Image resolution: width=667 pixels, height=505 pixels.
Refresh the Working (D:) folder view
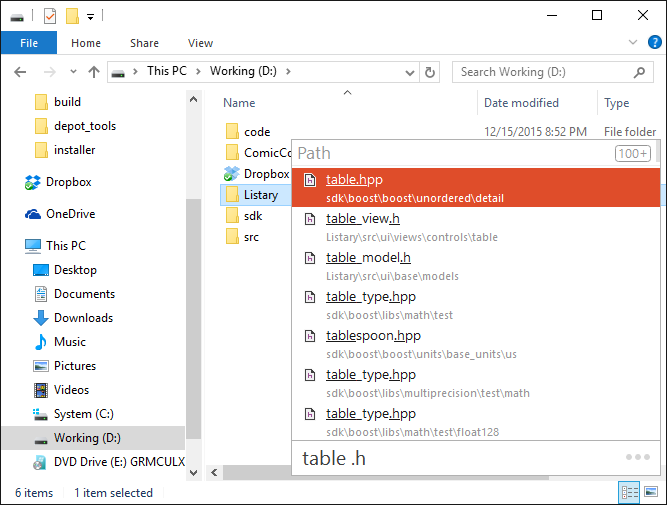coord(430,72)
